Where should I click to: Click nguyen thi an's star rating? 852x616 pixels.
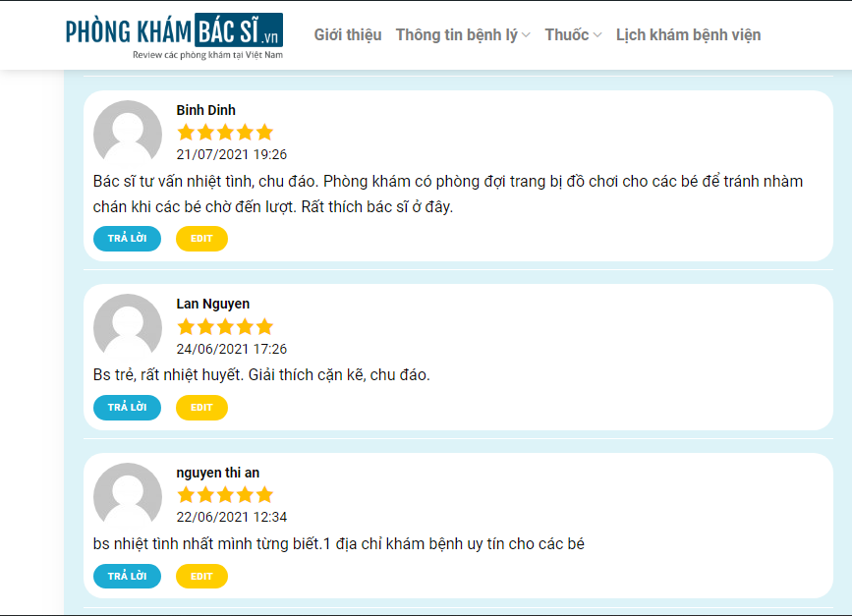[x=225, y=495]
